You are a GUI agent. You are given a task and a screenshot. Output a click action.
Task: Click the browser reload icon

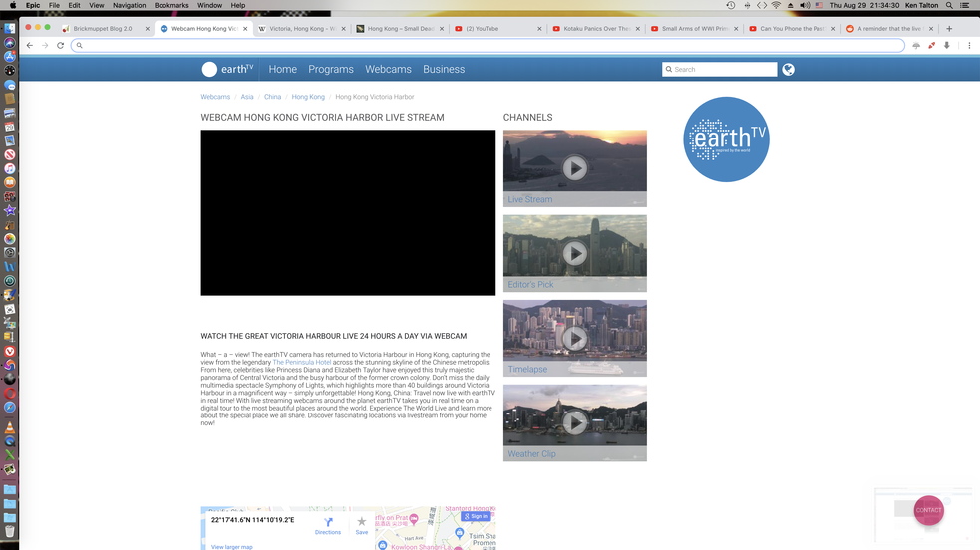point(60,45)
